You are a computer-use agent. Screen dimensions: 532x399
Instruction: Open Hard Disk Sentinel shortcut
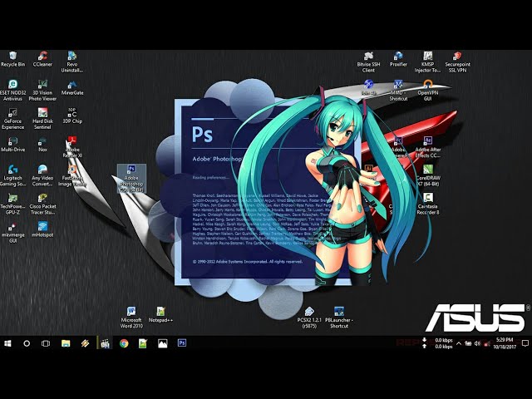[42, 119]
